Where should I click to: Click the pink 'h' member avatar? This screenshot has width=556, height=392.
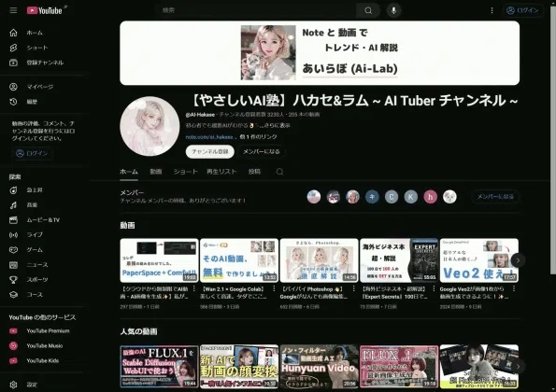[x=430, y=197]
